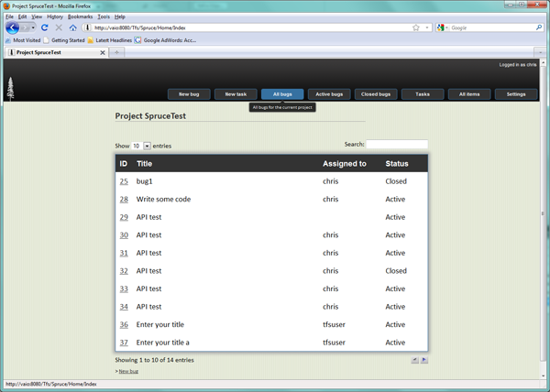Open bug ID 29 link
This screenshot has height=392, width=550.
124,217
